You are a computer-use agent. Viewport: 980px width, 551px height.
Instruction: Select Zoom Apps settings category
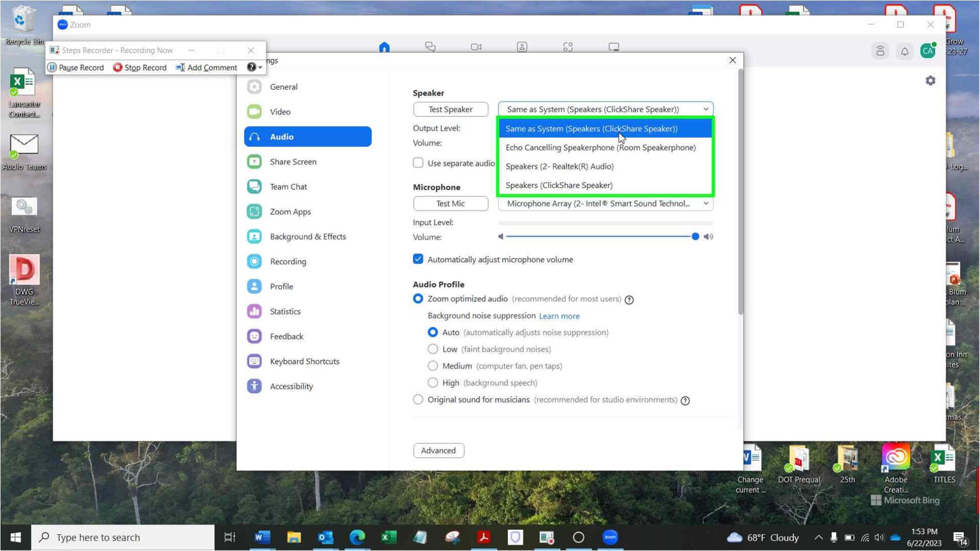(x=308, y=212)
